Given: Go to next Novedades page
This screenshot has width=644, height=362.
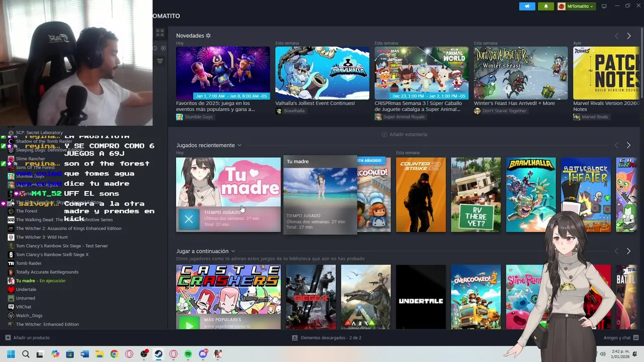Looking at the screenshot, I should (628, 36).
